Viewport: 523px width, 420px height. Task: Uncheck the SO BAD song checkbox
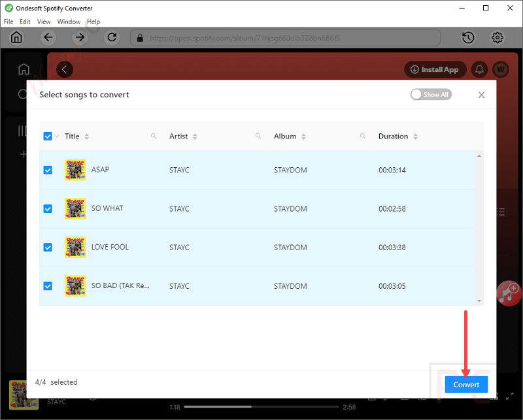[x=48, y=286]
